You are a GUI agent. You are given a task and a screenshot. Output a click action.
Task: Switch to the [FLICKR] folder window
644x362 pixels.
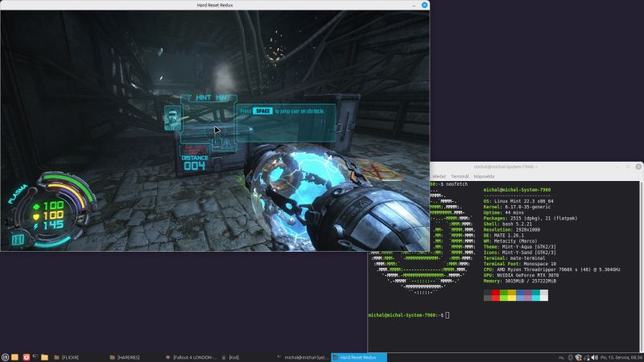coord(79,357)
